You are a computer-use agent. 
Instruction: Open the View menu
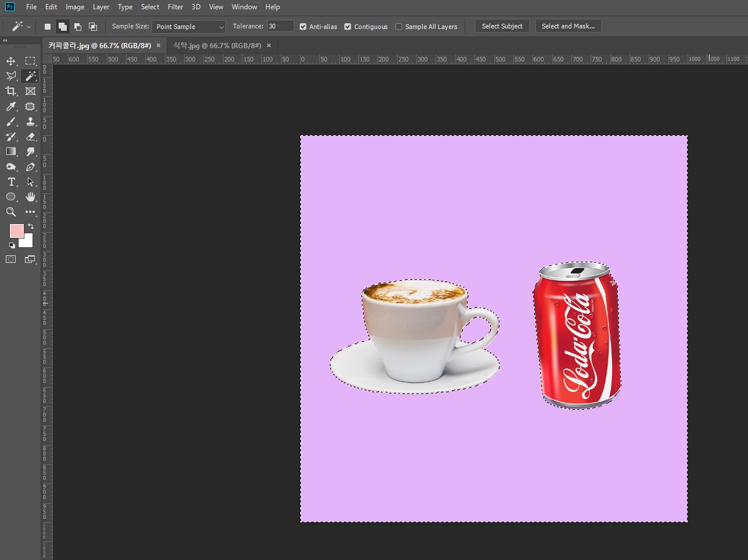[x=216, y=7]
